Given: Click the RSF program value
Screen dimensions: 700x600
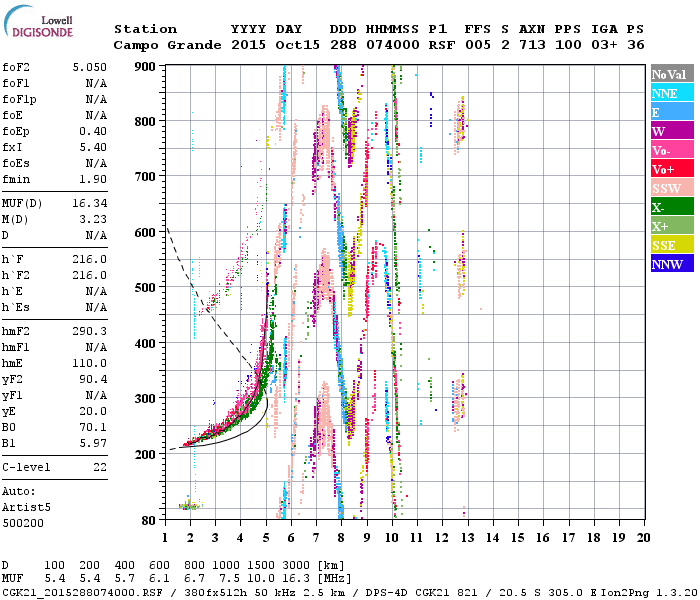Looking at the screenshot, I should point(442,45).
